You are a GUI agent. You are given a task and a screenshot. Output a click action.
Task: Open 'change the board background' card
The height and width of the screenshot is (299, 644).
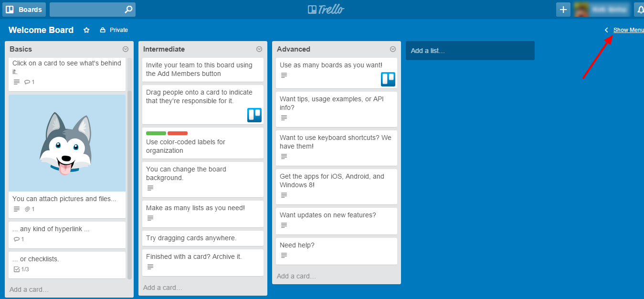tap(203, 180)
